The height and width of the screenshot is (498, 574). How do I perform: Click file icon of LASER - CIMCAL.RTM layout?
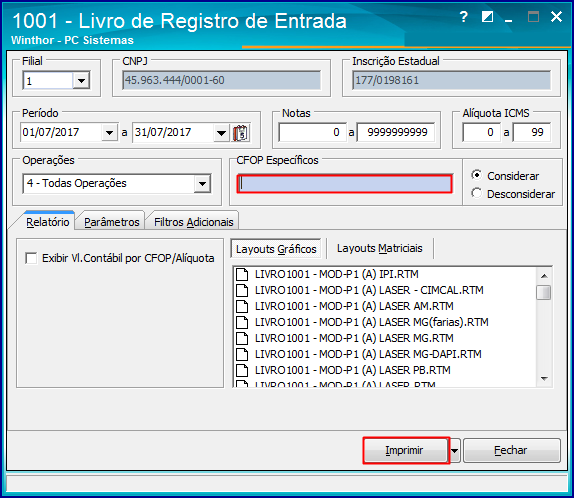click(x=242, y=290)
